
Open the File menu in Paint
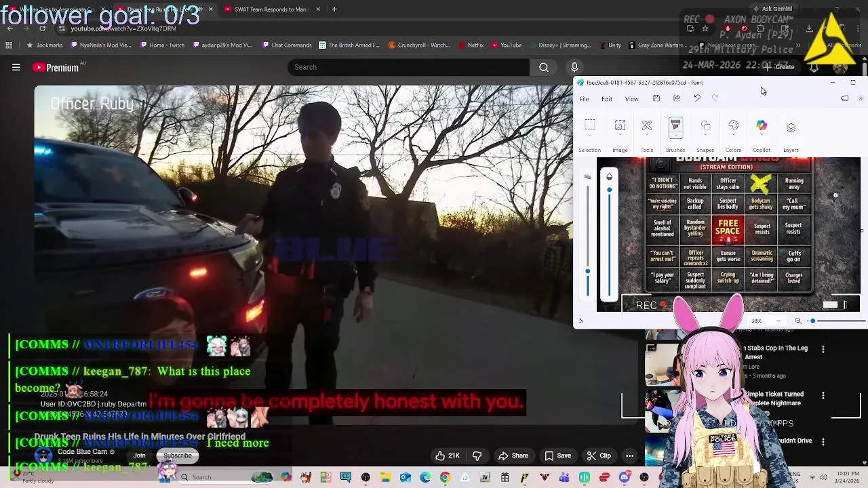click(584, 99)
